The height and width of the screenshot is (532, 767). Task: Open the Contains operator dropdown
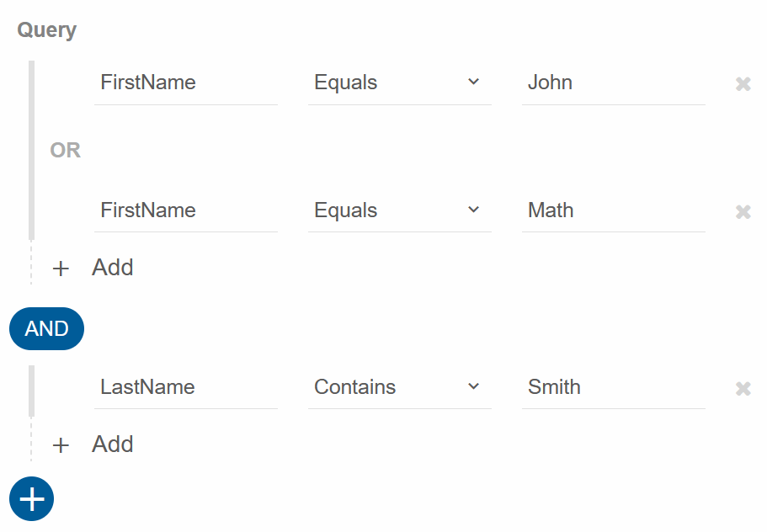click(x=400, y=386)
